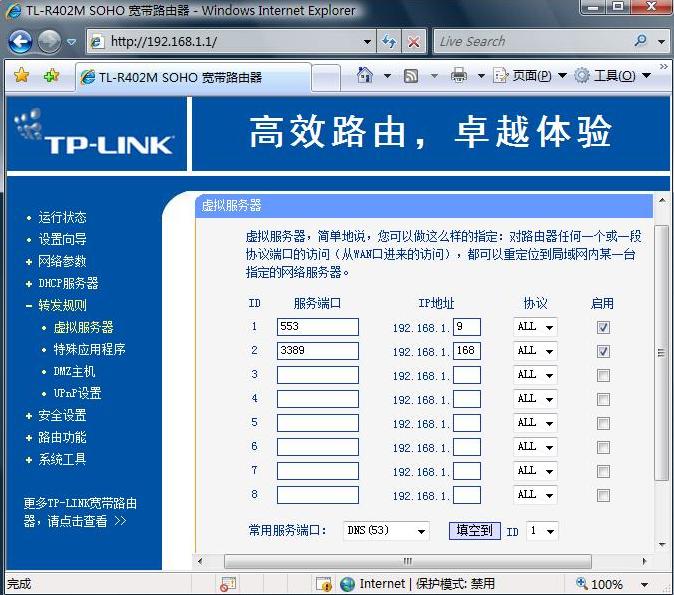The height and width of the screenshot is (595, 674).
Task: Enable the checkbox for rule ID 5
Action: 603,423
